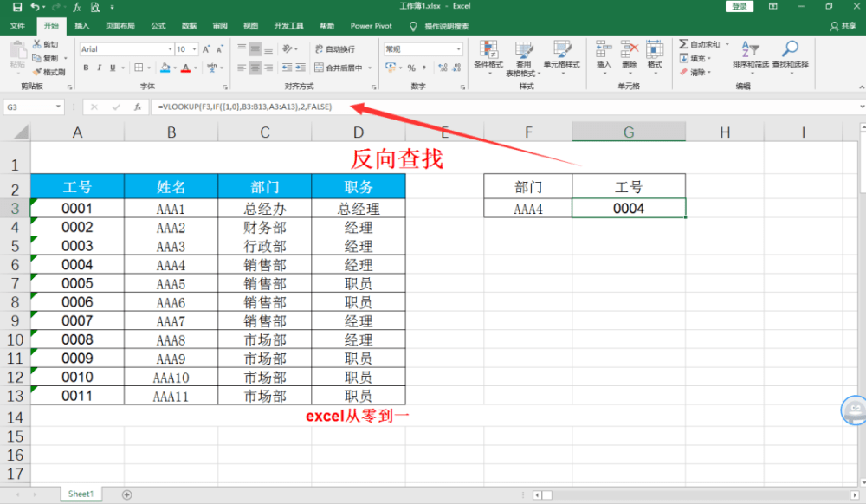Screen dimensions: 866x504
Task: Click the comma style icon
Action: click(424, 68)
